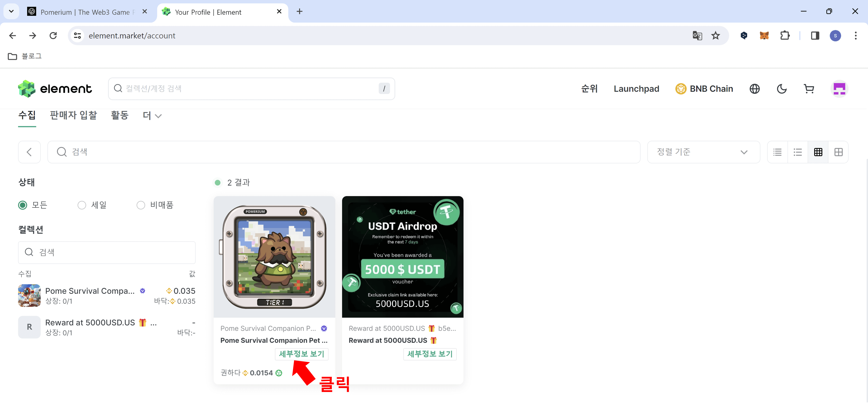Open the MetaMask extension in the toolbar
Image resolution: width=868 pixels, height=404 pixels.
click(764, 35)
